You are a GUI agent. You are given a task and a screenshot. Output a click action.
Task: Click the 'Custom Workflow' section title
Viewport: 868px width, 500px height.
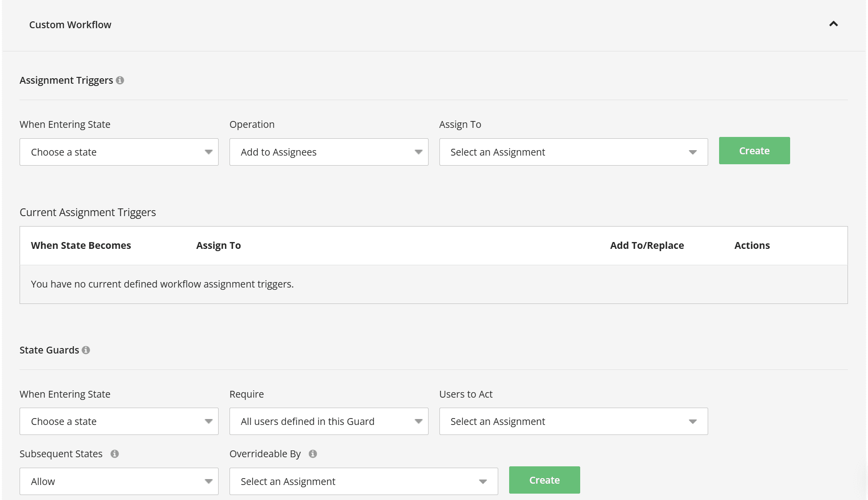click(x=70, y=25)
